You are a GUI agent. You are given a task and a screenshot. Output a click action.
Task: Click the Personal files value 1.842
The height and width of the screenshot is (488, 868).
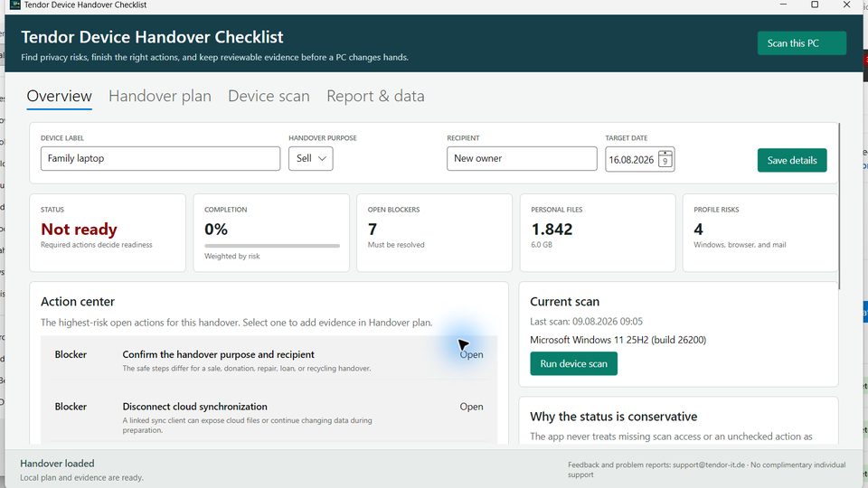pos(552,229)
